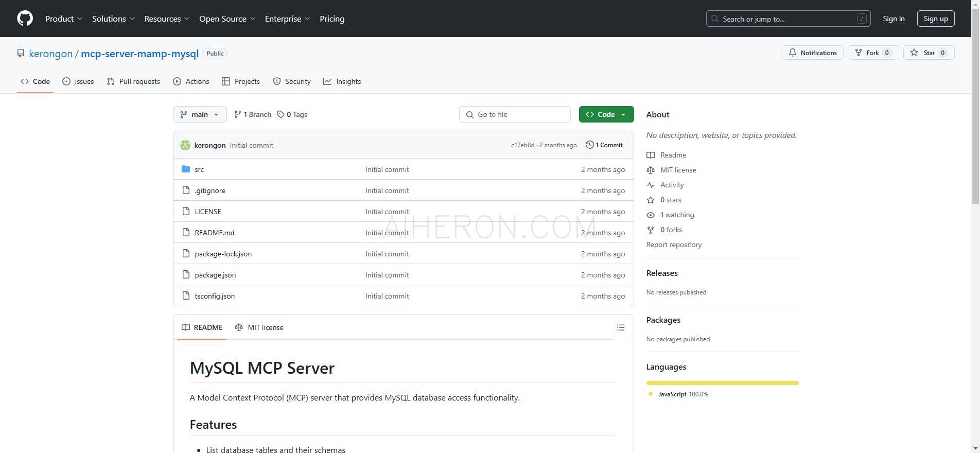Open the Pricing page
The height and width of the screenshot is (453, 980).
click(x=332, y=19)
